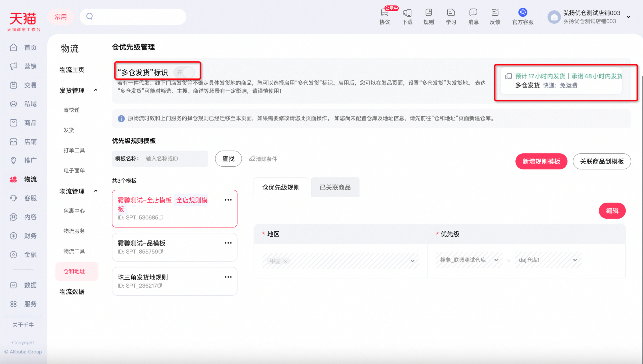
Task: Click 新增规则模板 button
Action: 541,161
